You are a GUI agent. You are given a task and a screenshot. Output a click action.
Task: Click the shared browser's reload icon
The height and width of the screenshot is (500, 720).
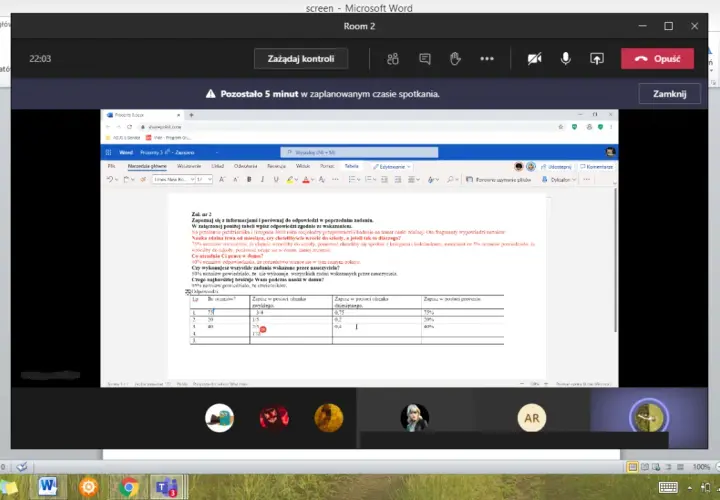click(129, 127)
